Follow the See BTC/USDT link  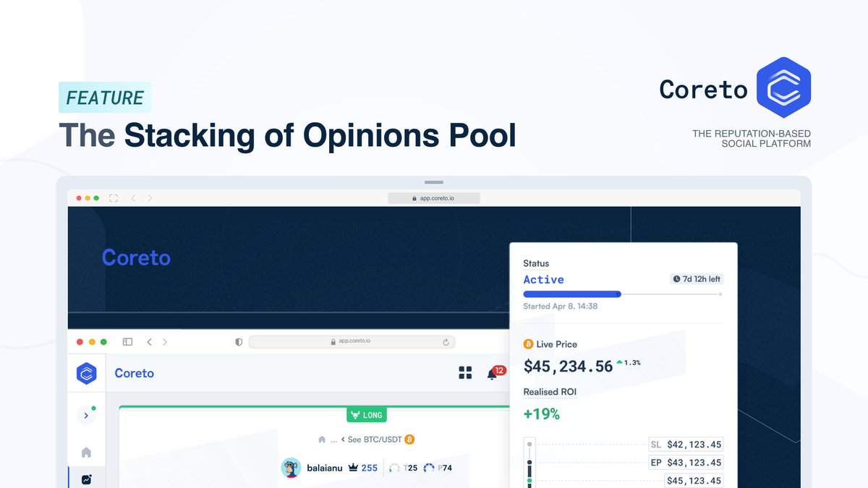pos(375,440)
